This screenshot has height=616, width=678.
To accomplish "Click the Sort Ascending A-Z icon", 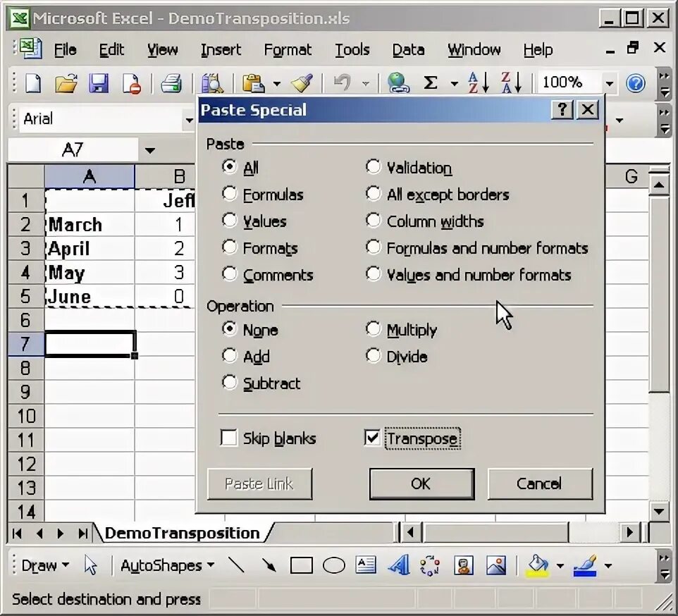I will tap(479, 82).
